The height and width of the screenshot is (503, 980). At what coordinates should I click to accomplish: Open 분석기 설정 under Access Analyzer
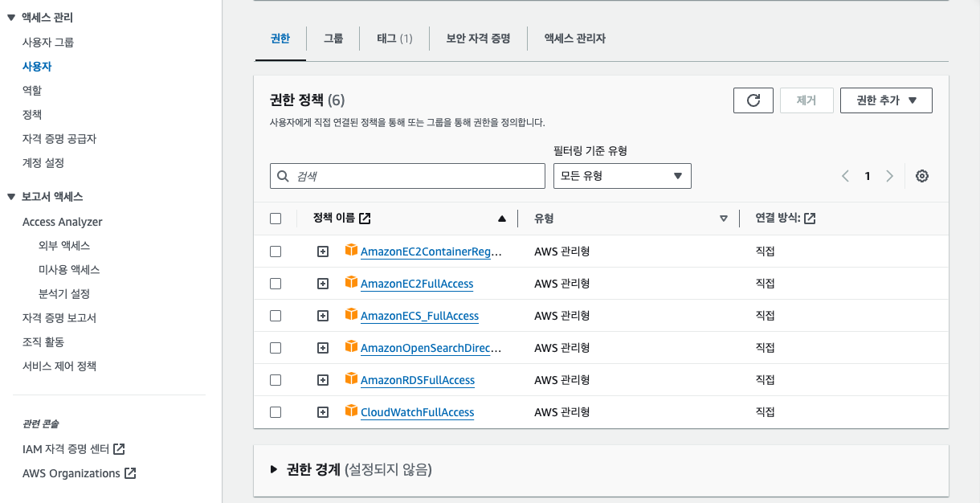coord(64,294)
